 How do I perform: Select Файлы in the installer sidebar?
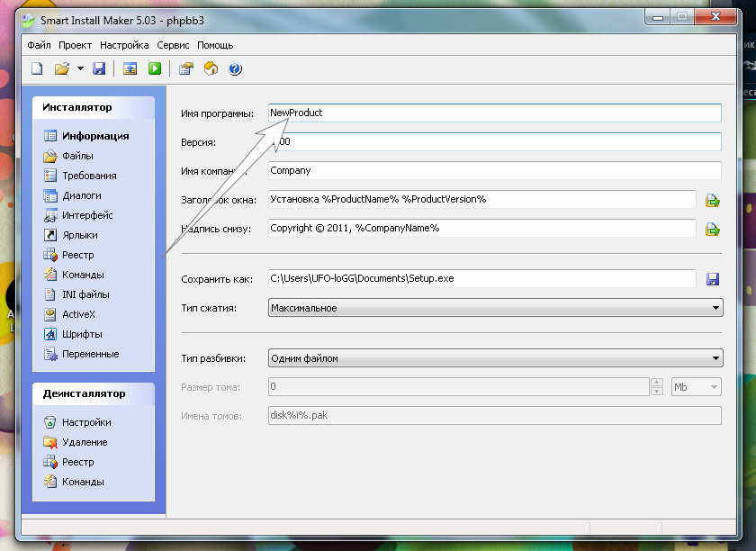pos(77,156)
